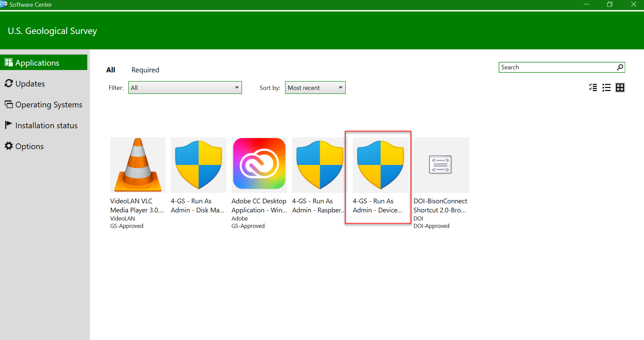Screen dimensions: 644x340
Task: Click the Installation status flag icon
Action: point(9,125)
